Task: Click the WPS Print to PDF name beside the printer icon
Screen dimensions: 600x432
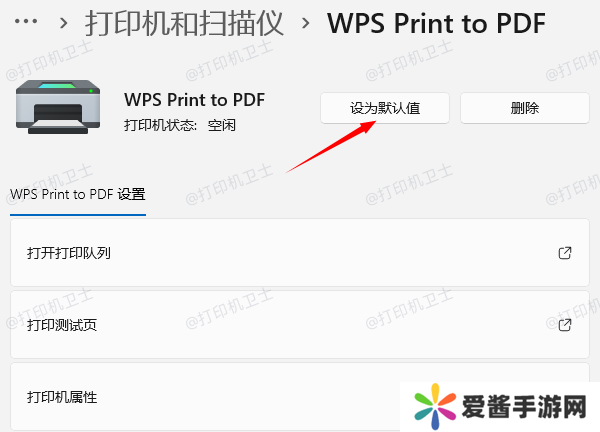Action: pyautogui.click(x=194, y=100)
